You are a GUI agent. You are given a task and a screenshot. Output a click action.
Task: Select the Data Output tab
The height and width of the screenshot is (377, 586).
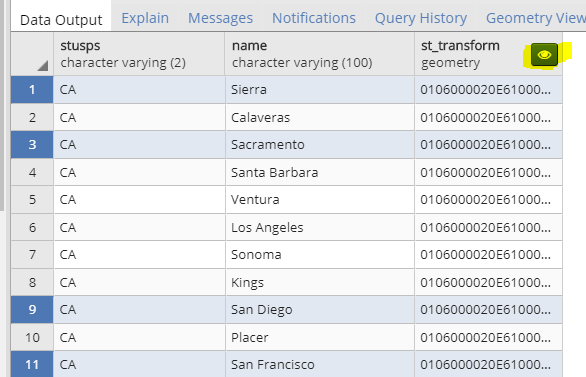pos(61,19)
